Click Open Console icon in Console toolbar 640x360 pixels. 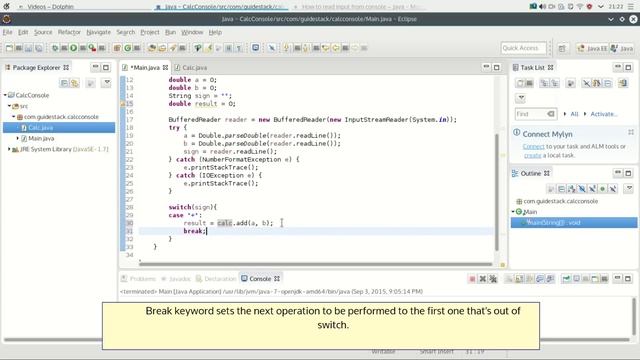[595, 279]
